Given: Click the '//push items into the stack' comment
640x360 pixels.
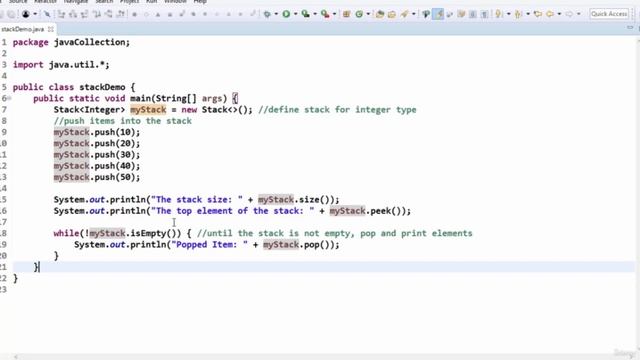Looking at the screenshot, I should (x=122, y=121).
